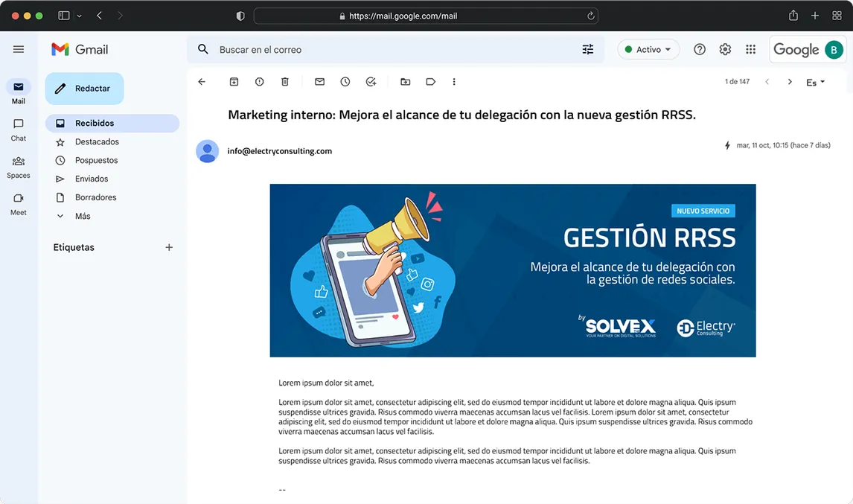Viewport: 853px width, 504px height.
Task: Archive this email with the archive icon
Action: coord(234,82)
